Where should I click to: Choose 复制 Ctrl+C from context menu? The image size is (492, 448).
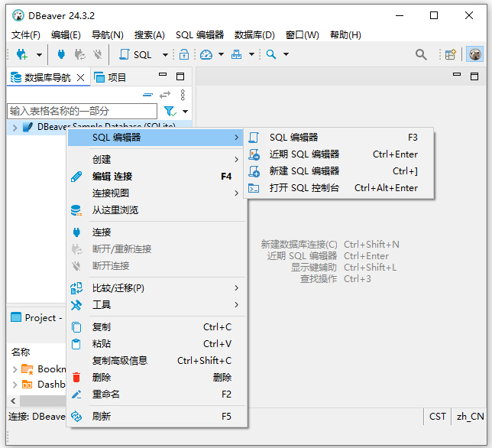tap(157, 327)
